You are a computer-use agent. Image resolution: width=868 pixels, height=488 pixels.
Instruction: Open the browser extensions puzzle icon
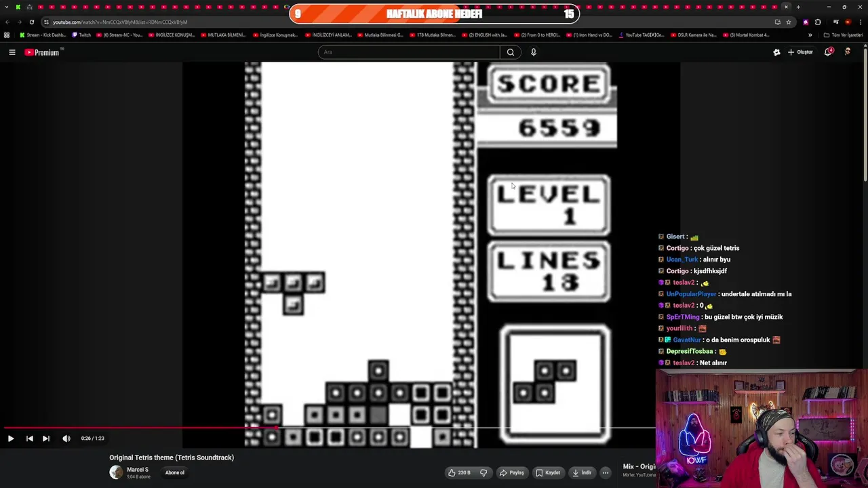point(818,22)
